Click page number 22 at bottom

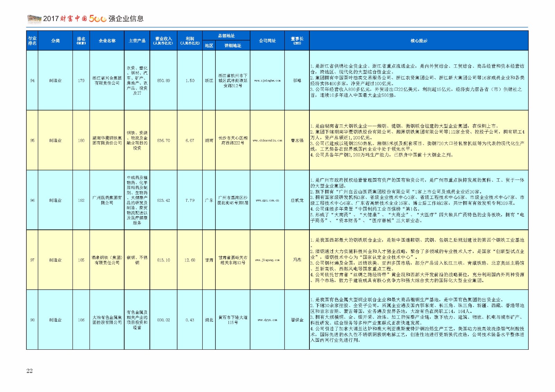(x=29, y=371)
